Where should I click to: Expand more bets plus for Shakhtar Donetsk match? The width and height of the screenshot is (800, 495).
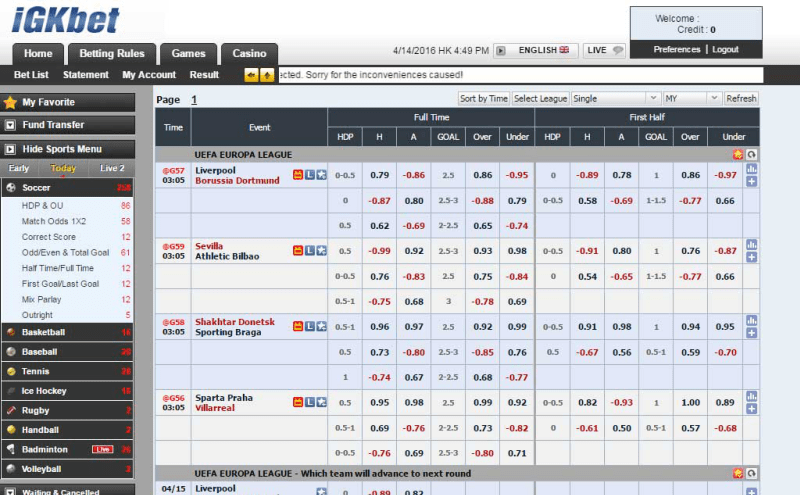click(752, 333)
